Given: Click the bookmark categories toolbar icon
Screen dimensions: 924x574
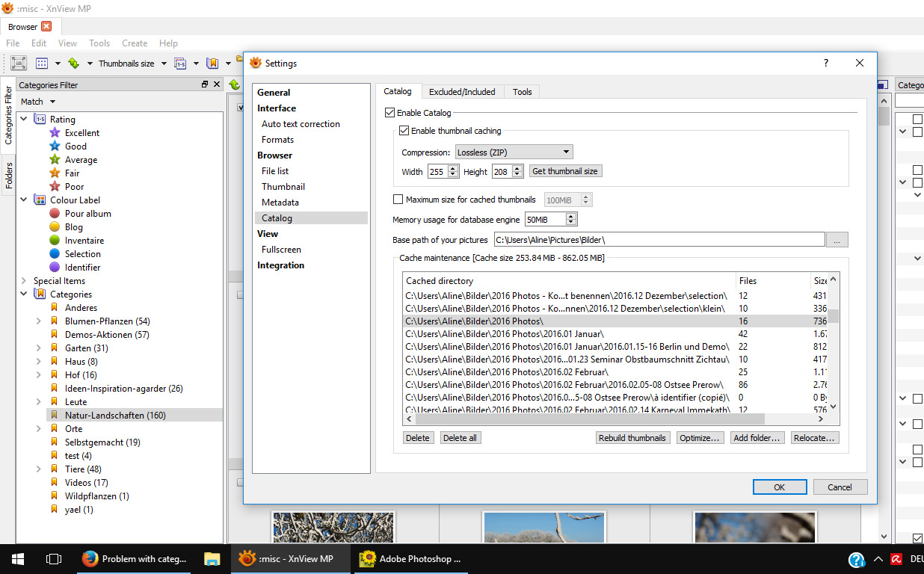Looking at the screenshot, I should (x=212, y=64).
